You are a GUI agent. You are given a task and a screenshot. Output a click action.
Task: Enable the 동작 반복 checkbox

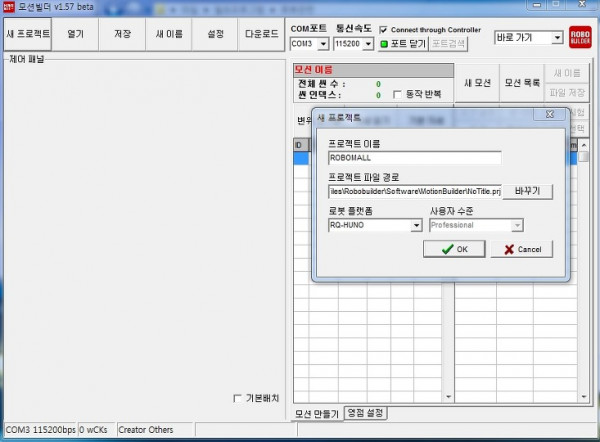[x=397, y=94]
